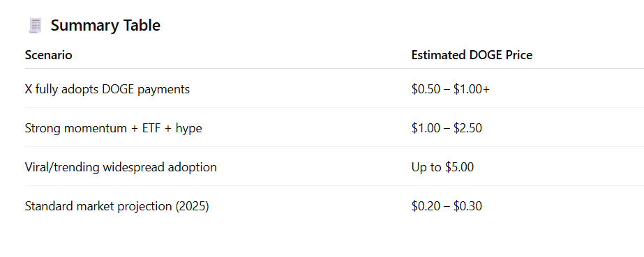
Task: Click the Scenario column header
Action: (48, 55)
